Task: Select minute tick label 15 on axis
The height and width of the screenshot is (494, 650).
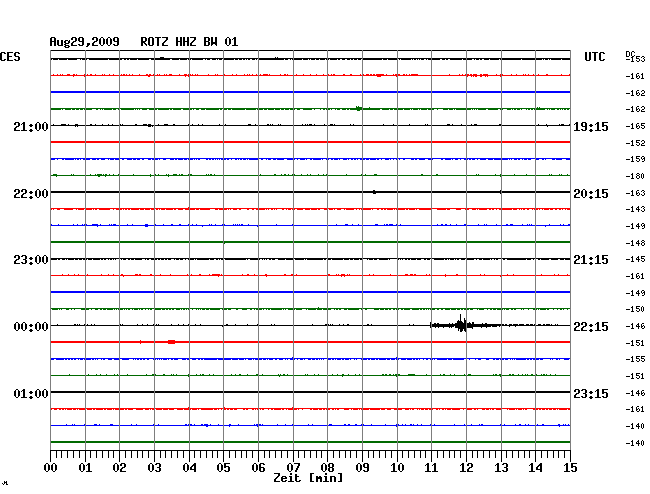Action: pyautogui.click(x=570, y=467)
